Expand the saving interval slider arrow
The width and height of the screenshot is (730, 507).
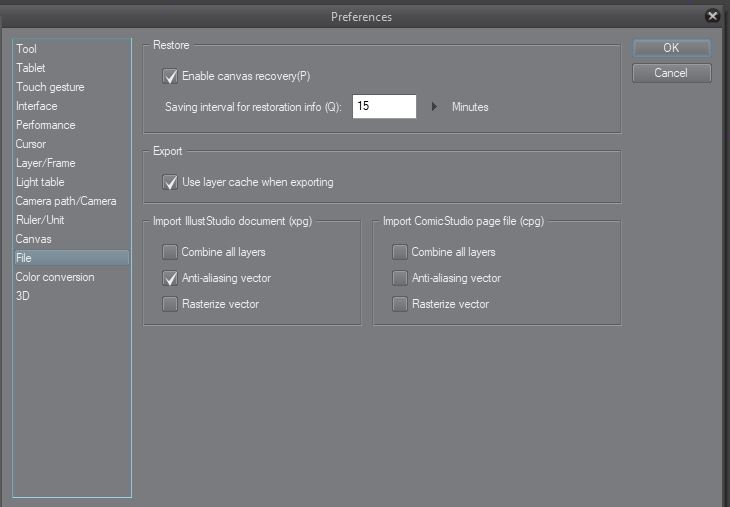coord(435,106)
